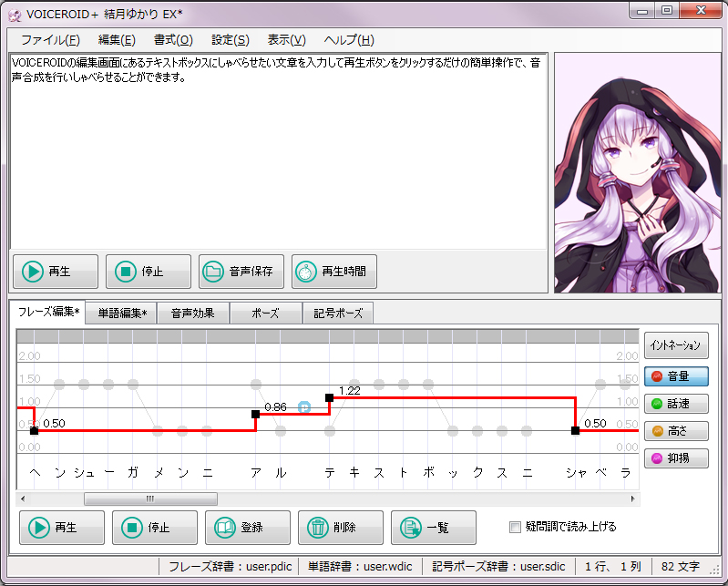Click the ガ syllable in phrase editor
This screenshot has height=586, width=728.
[x=133, y=473]
